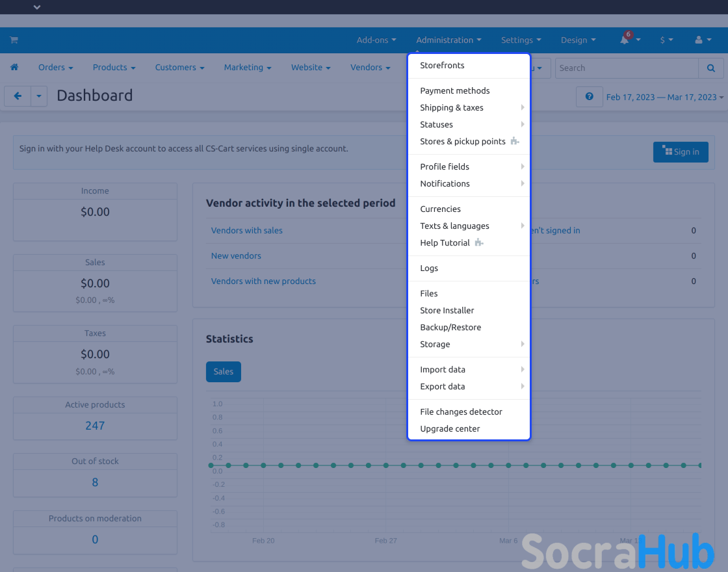Click the search magnifier button

click(x=710, y=68)
